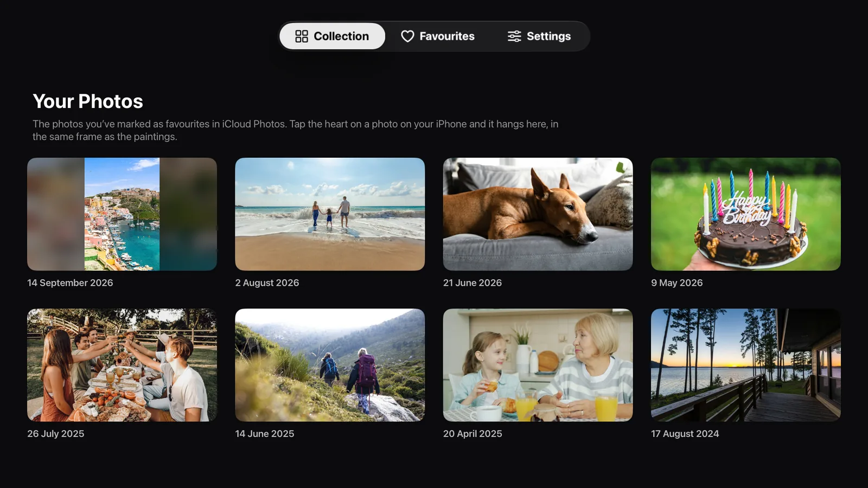The height and width of the screenshot is (488, 868).
Task: Open the coastal town photo thumbnail
Action: (122, 214)
